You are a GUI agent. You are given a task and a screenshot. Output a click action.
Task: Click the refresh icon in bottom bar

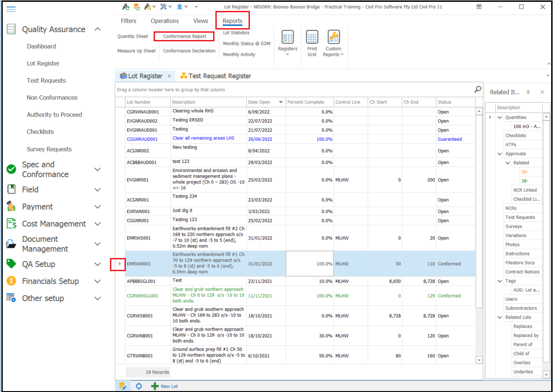[139, 386]
